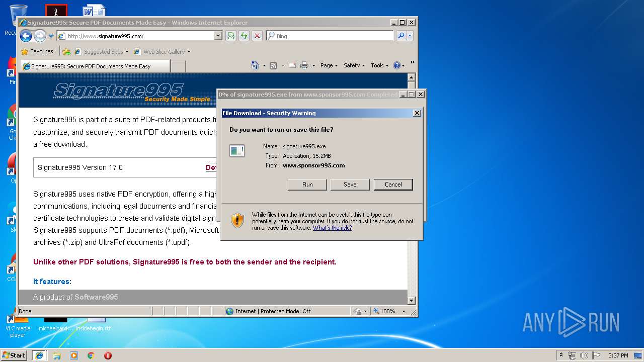Click the Software995 link in page footer

(96, 297)
